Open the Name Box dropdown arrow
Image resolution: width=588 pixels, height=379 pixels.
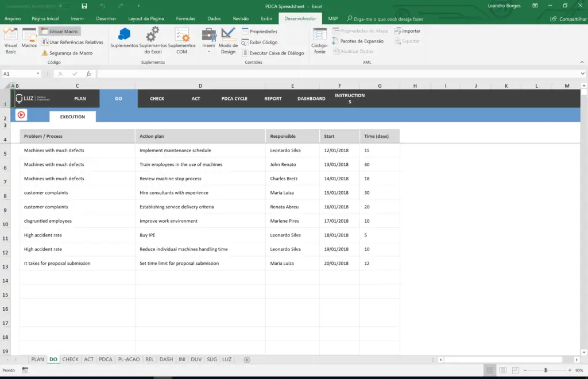38,74
